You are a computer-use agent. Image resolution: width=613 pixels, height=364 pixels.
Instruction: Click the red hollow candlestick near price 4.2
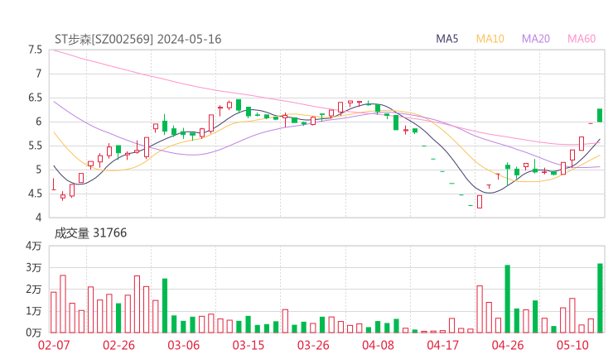(480, 202)
